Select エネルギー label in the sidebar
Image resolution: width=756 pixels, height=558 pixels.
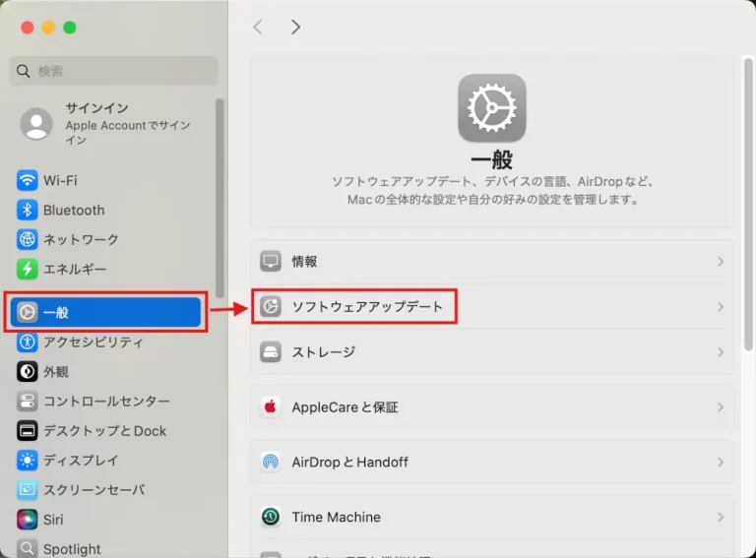point(75,269)
